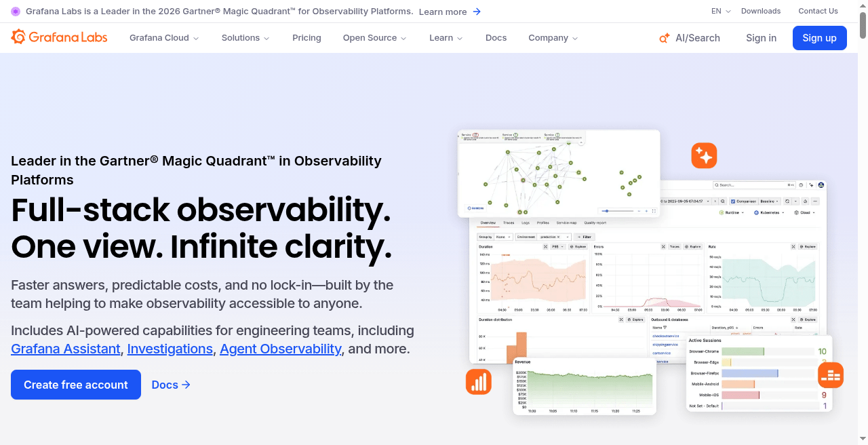Click the Traces button in Errors panel
Screen dimensions: 868x445
[675, 247]
